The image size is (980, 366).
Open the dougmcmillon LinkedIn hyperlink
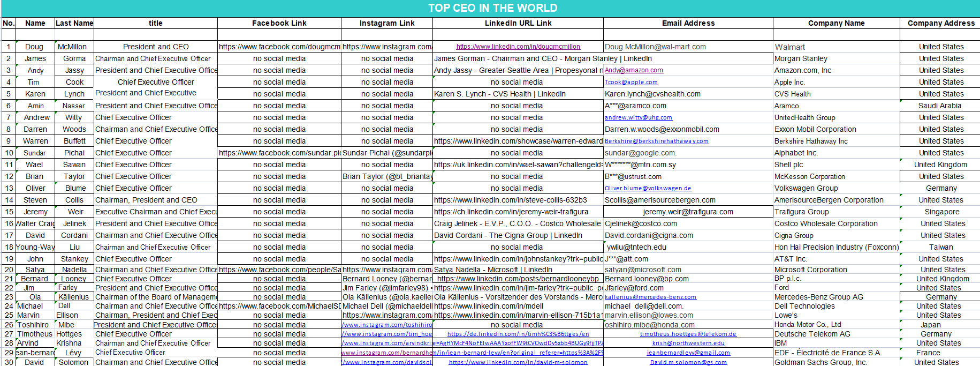(x=518, y=47)
